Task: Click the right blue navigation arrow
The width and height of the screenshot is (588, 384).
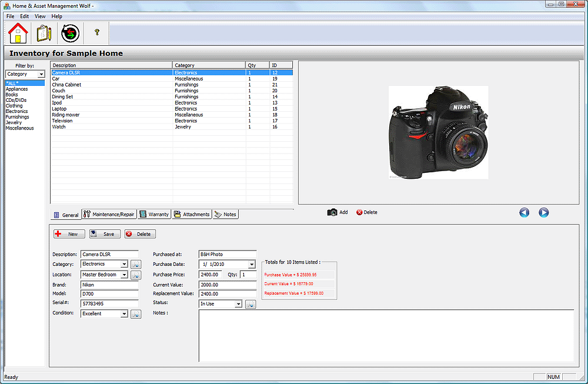Action: 544,212
